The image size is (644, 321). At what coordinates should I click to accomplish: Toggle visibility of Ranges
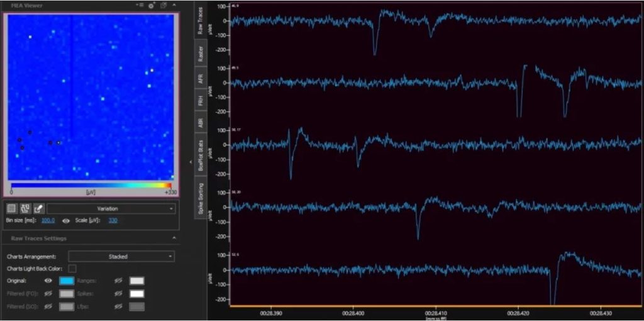pos(118,281)
